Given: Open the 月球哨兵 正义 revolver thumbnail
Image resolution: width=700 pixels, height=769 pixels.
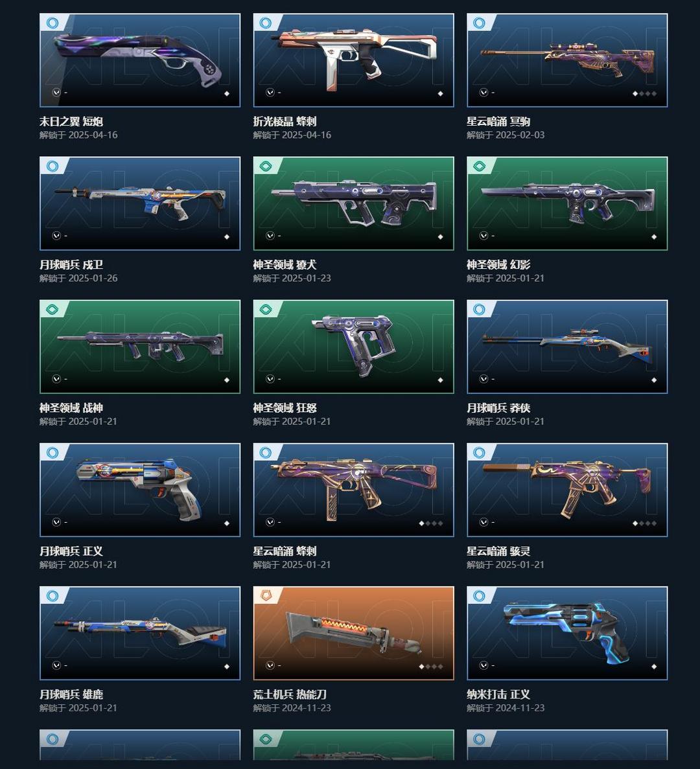Looking at the screenshot, I should coord(140,490).
